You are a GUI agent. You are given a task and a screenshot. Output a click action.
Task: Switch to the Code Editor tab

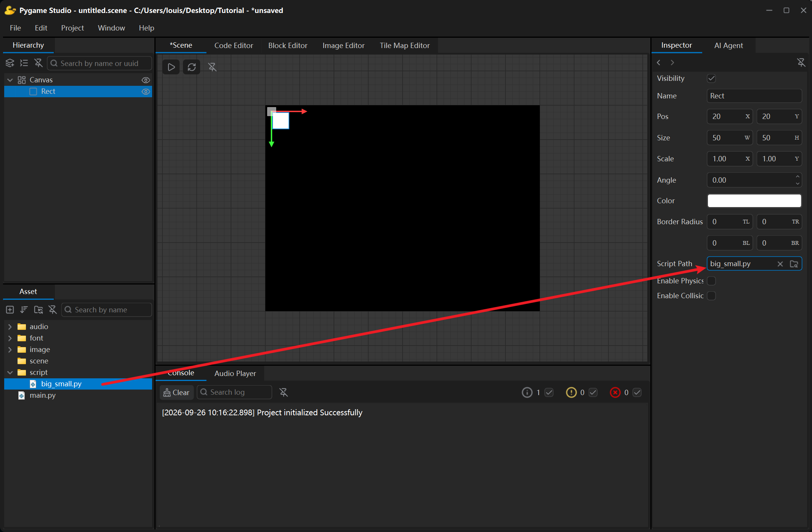point(234,45)
